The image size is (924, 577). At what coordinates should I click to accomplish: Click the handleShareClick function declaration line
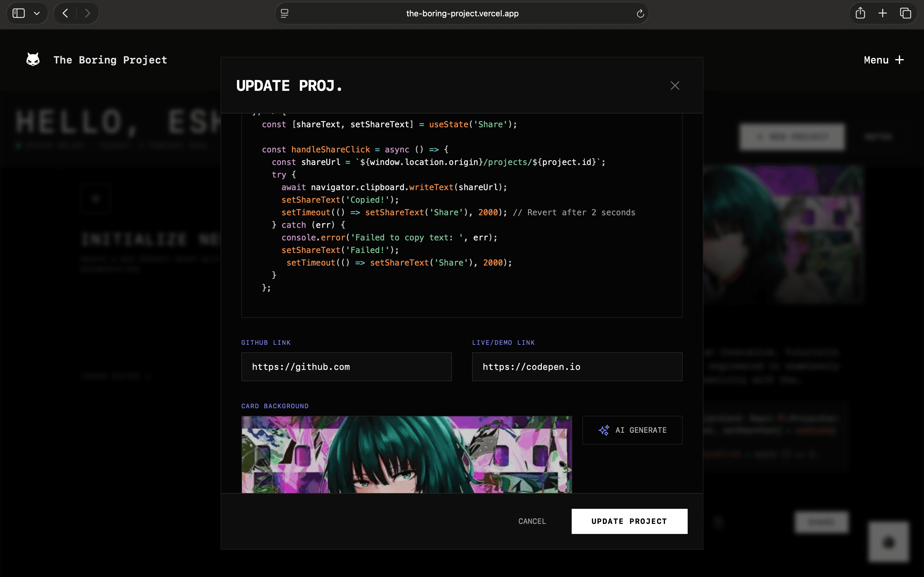[355, 150]
